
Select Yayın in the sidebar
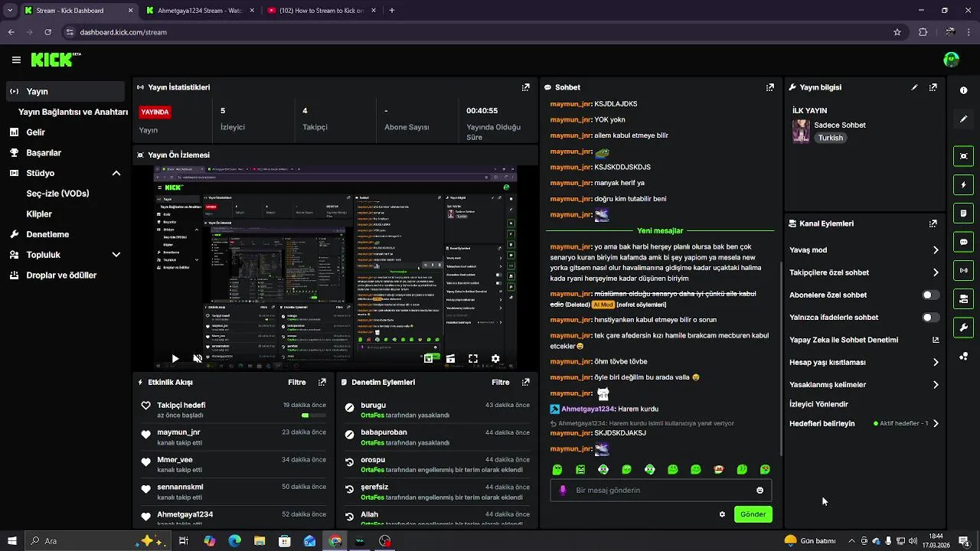(x=65, y=91)
